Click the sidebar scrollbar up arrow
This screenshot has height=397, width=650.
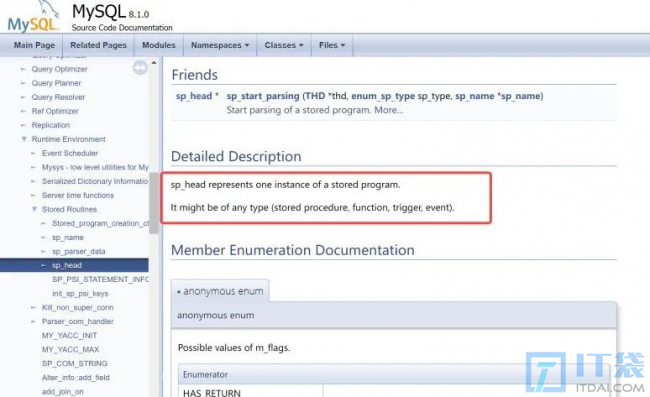click(x=154, y=63)
